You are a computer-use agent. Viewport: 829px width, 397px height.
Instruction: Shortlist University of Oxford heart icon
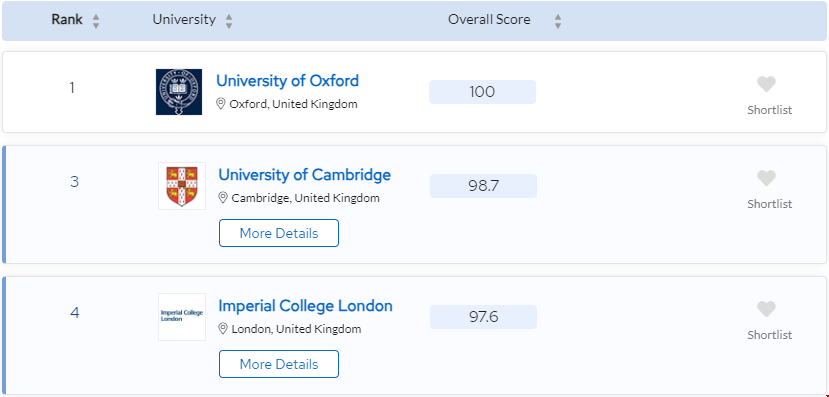pyautogui.click(x=766, y=84)
